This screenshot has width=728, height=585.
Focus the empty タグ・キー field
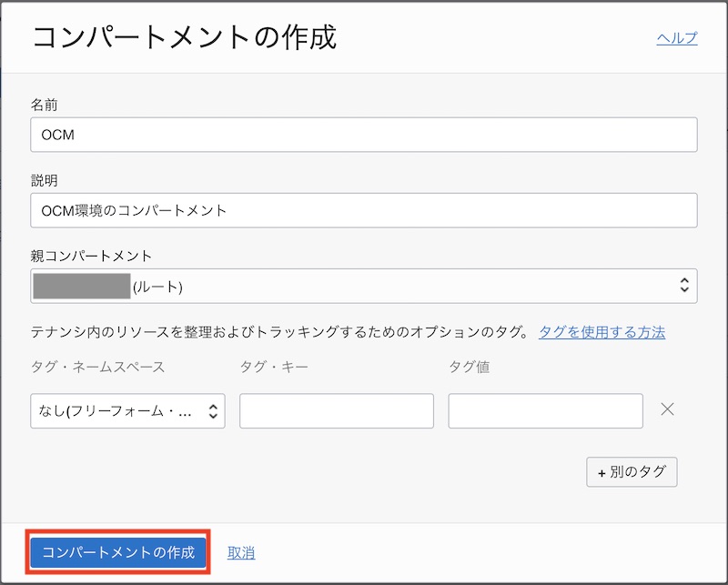point(337,410)
